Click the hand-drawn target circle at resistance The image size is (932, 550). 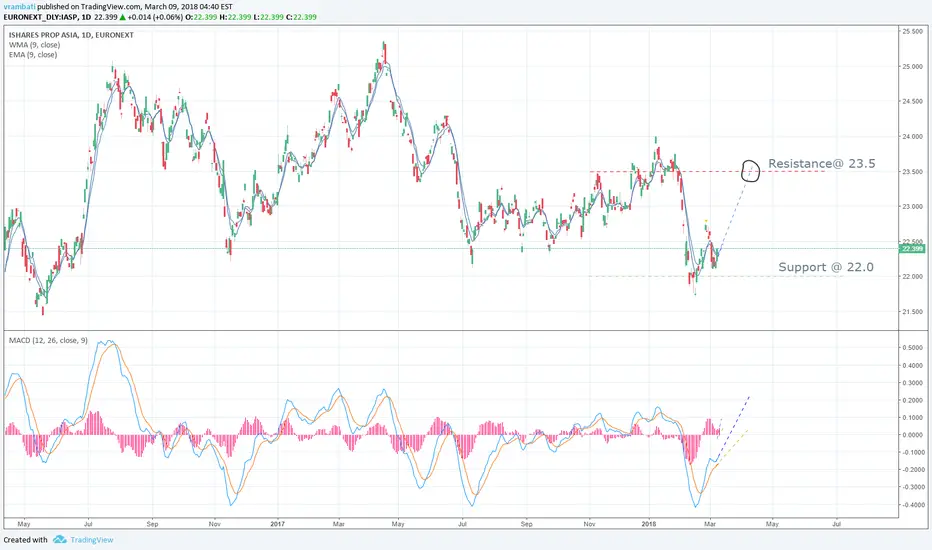pyautogui.click(x=751, y=171)
